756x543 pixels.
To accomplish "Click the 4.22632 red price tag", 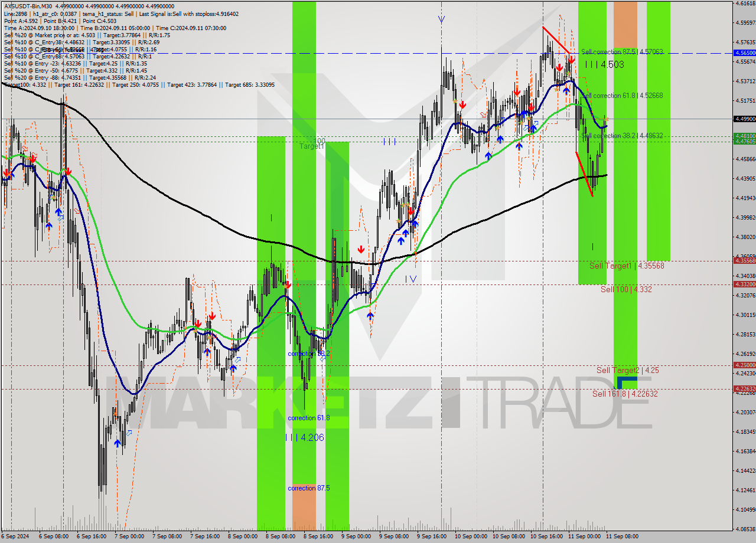I will [744, 388].
